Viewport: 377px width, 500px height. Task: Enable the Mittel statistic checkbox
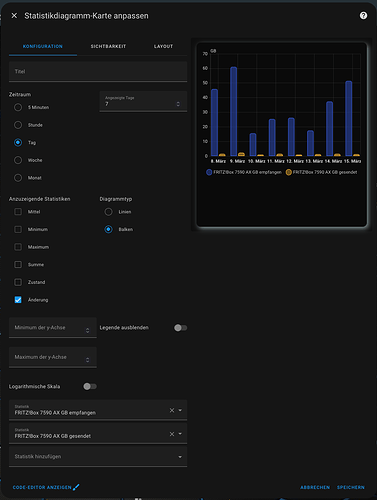pyautogui.click(x=18, y=212)
